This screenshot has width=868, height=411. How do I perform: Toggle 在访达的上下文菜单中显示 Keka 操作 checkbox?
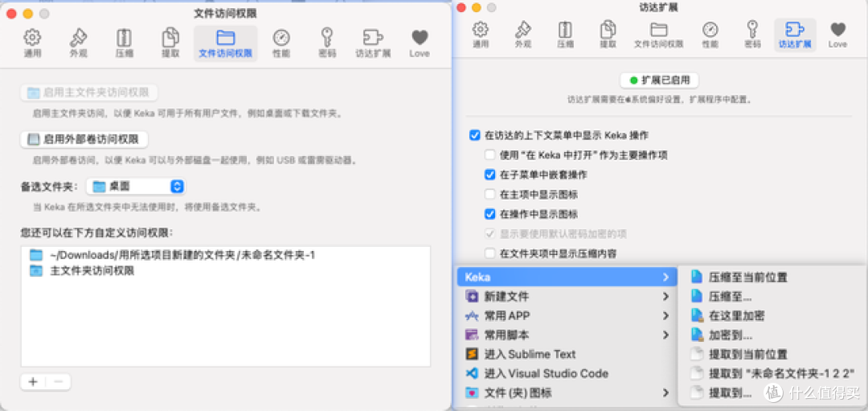pyautogui.click(x=474, y=135)
